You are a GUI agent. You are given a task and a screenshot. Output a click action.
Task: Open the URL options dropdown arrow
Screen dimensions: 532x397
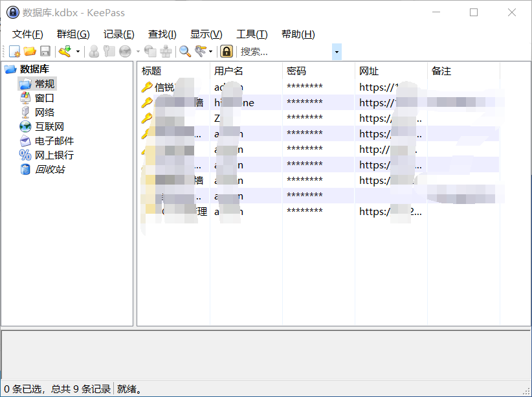coord(138,52)
